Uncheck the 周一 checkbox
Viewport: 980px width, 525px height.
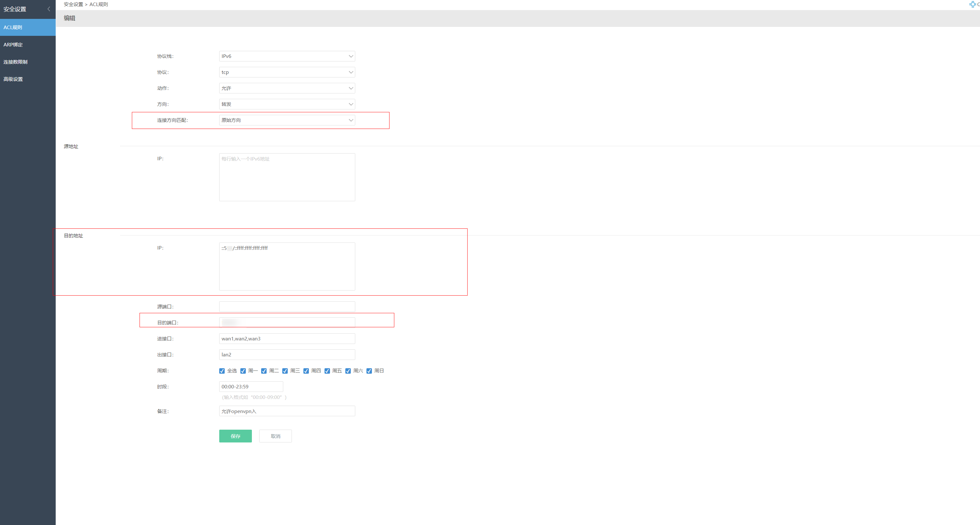point(243,371)
